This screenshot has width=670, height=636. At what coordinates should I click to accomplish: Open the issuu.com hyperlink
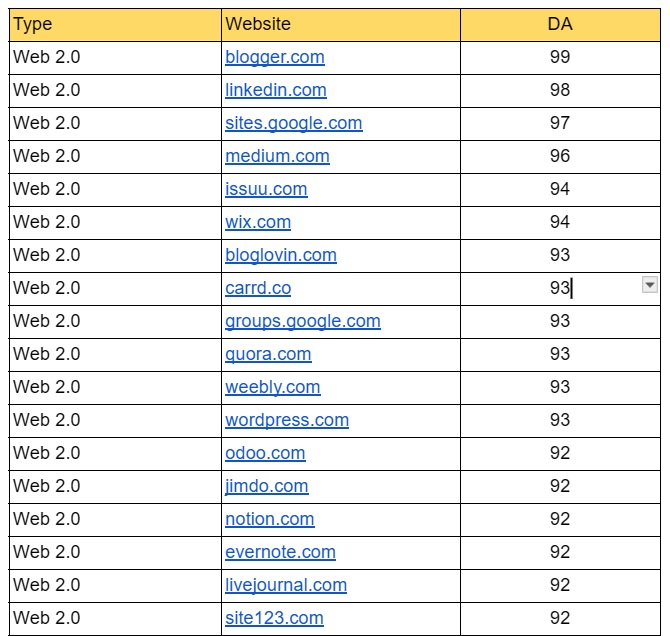click(266, 189)
